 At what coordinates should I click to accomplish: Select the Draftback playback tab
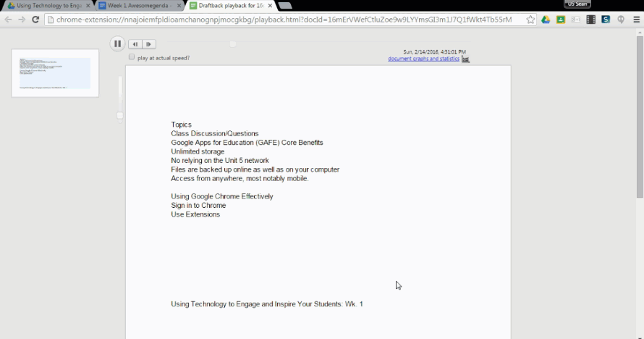230,6
